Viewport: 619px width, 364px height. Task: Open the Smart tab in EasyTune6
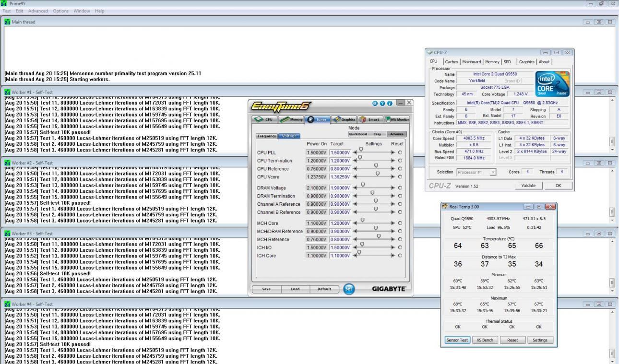pos(369,120)
